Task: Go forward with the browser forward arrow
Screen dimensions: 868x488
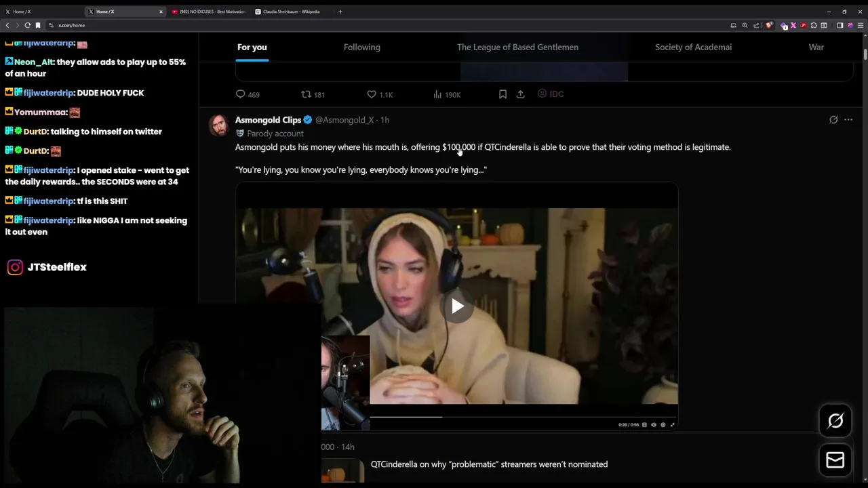Action: tap(17, 25)
